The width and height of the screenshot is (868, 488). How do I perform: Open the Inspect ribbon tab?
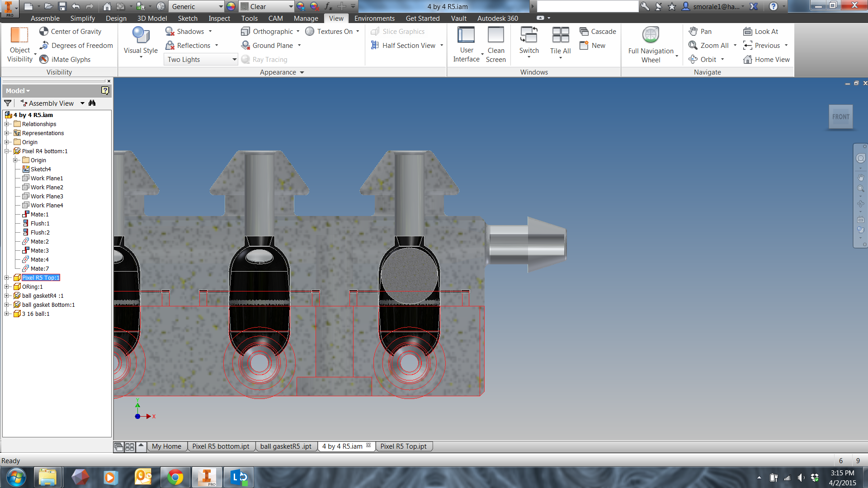point(219,18)
